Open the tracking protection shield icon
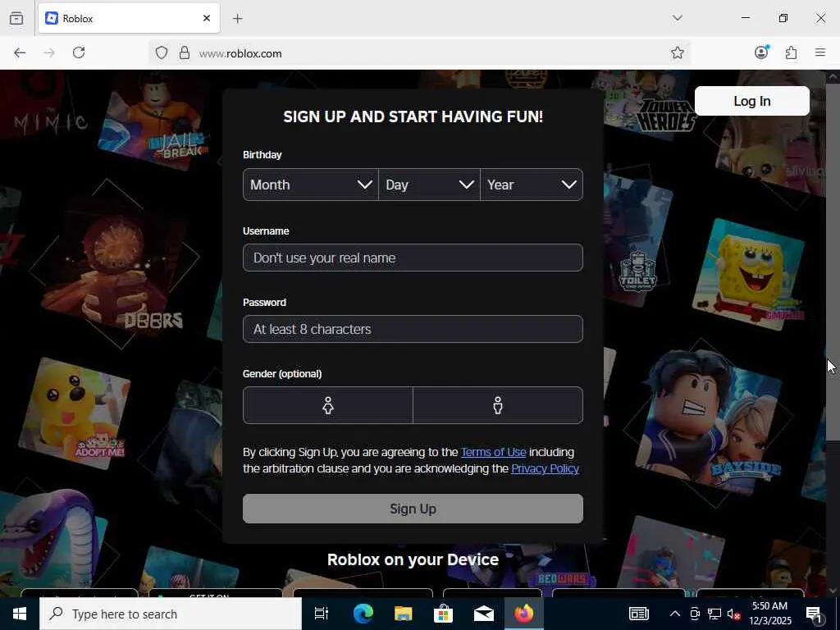The image size is (840, 630). pyautogui.click(x=162, y=53)
